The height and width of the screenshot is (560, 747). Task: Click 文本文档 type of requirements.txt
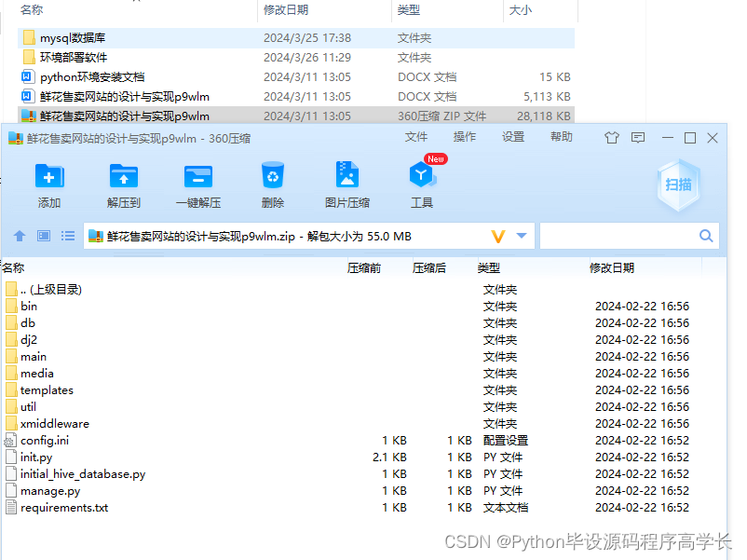(506, 507)
